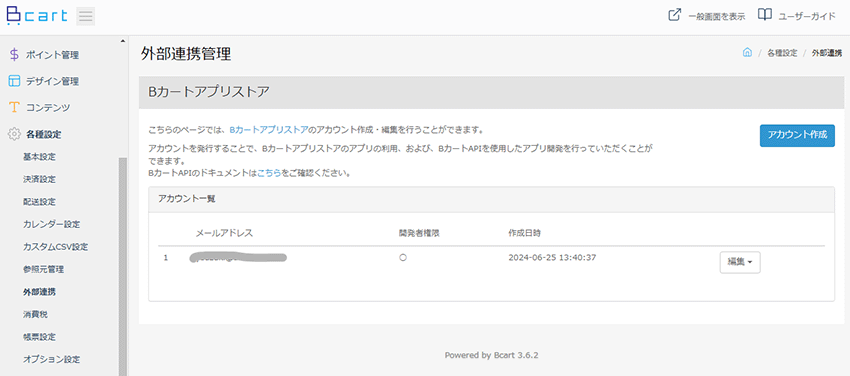Select オプション設定 in sidebar
Viewport: 850px width, 376px height.
[x=51, y=359]
